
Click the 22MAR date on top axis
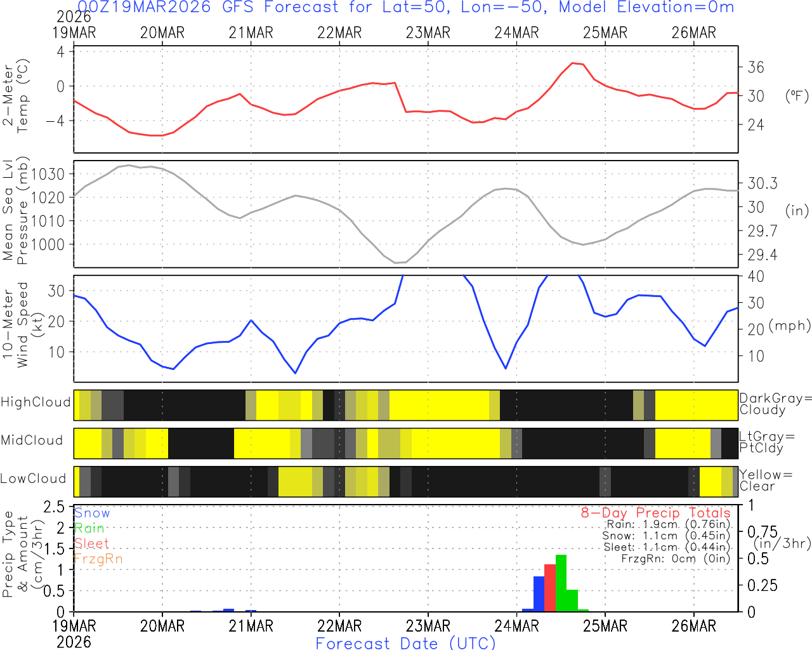pos(339,33)
